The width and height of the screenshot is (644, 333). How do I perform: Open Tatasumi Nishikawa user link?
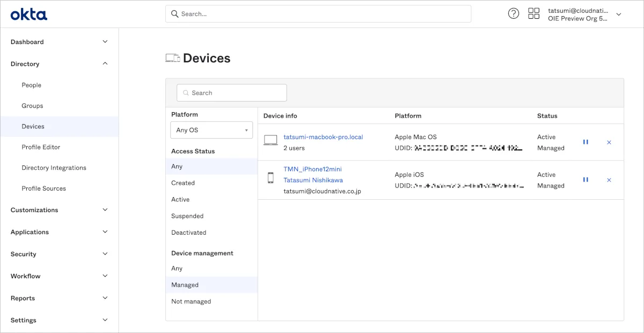pos(313,180)
